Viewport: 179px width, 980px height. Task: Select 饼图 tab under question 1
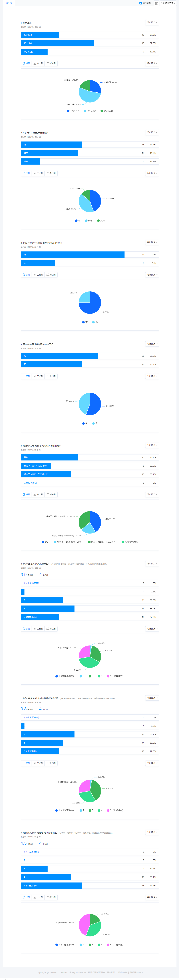coord(26,64)
